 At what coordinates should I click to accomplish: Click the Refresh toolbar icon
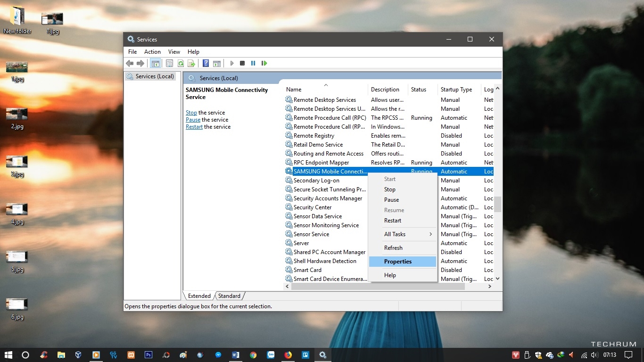[x=181, y=63]
